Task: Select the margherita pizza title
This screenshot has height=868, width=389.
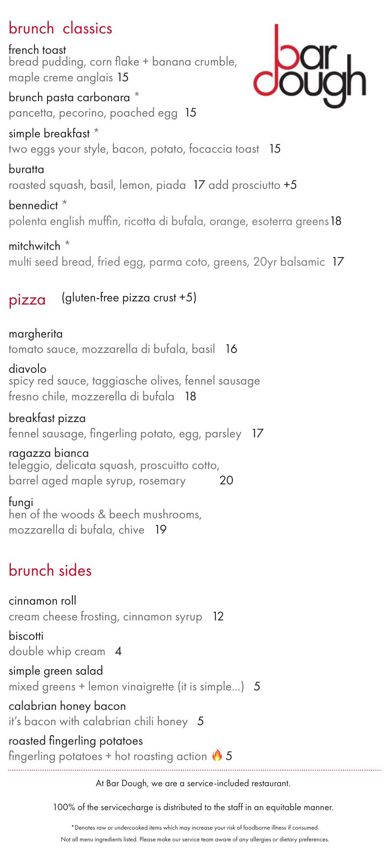Action: click(x=36, y=334)
